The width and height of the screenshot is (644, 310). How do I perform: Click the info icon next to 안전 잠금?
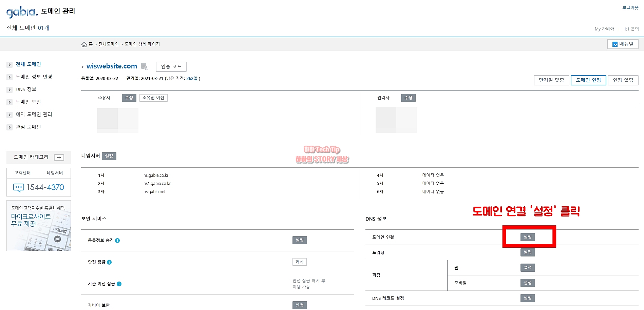109,262
